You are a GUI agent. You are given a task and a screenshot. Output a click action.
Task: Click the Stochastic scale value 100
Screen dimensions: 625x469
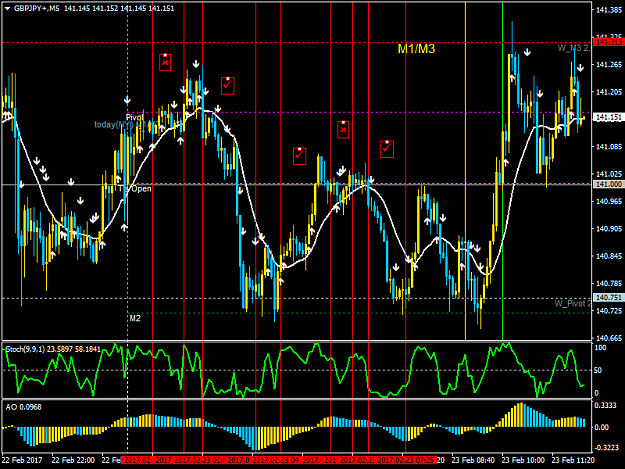point(600,347)
